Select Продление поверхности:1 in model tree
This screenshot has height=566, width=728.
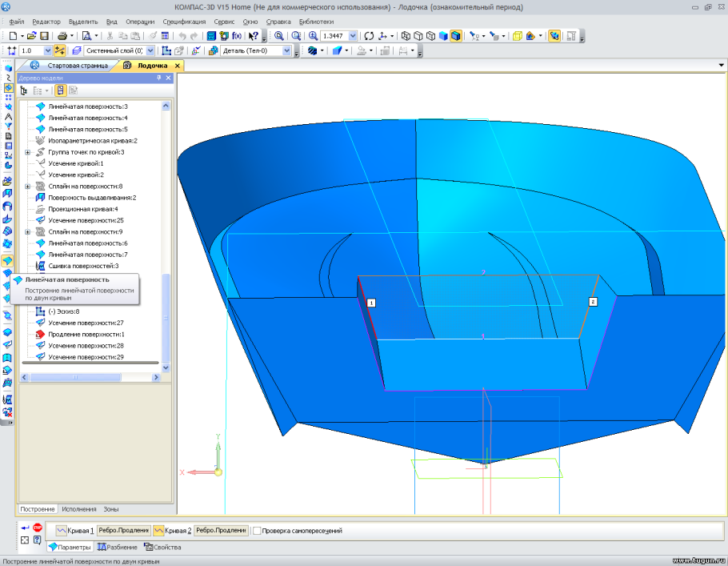coord(86,334)
